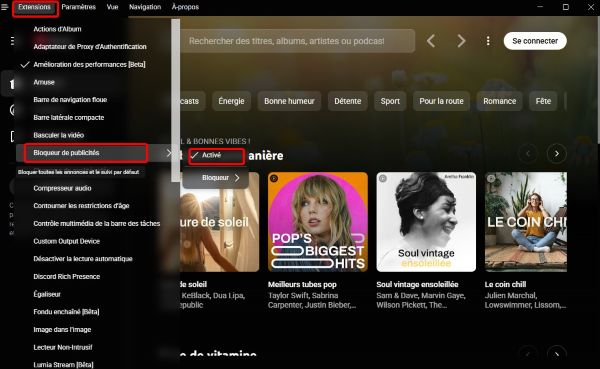600x369 pixels.
Task: Open the Navigation menu
Action: [x=145, y=7]
